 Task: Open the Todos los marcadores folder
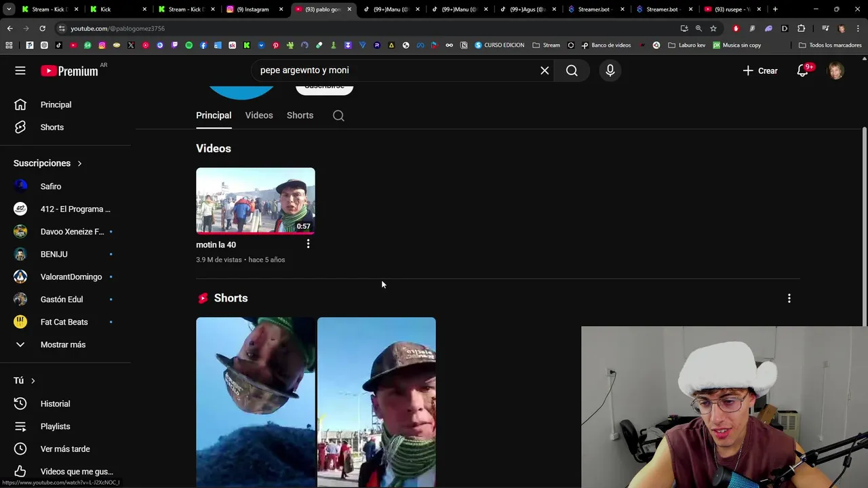[x=830, y=45]
